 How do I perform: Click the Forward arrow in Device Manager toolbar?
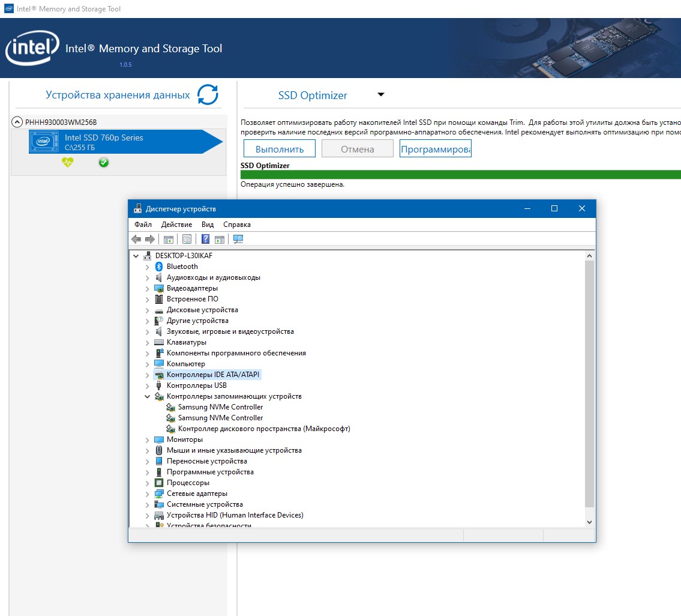150,239
